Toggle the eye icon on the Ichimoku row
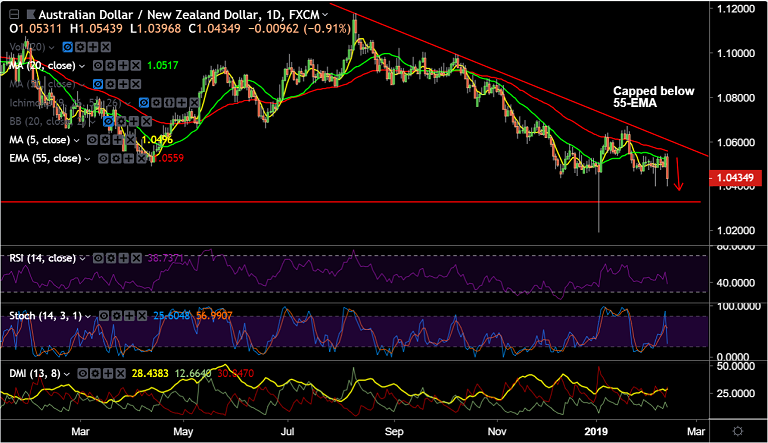 tap(144, 103)
